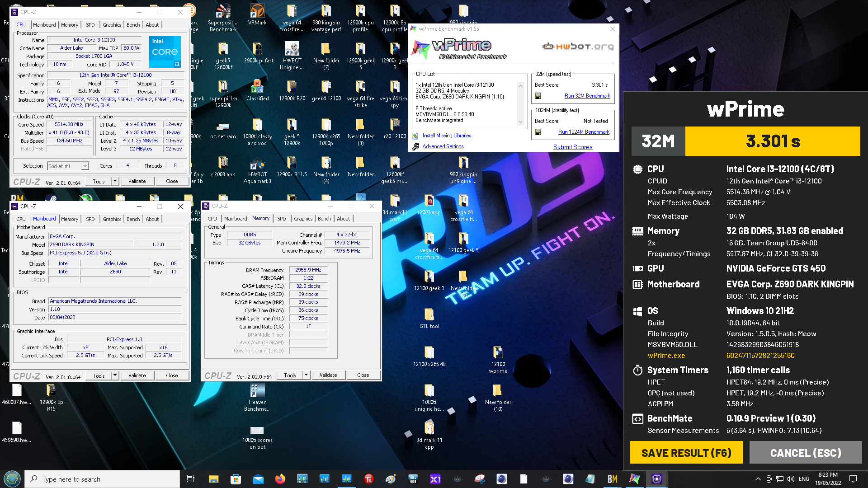Open Graphics tab in Mainboard CPU-Z window

pyautogui.click(x=112, y=219)
